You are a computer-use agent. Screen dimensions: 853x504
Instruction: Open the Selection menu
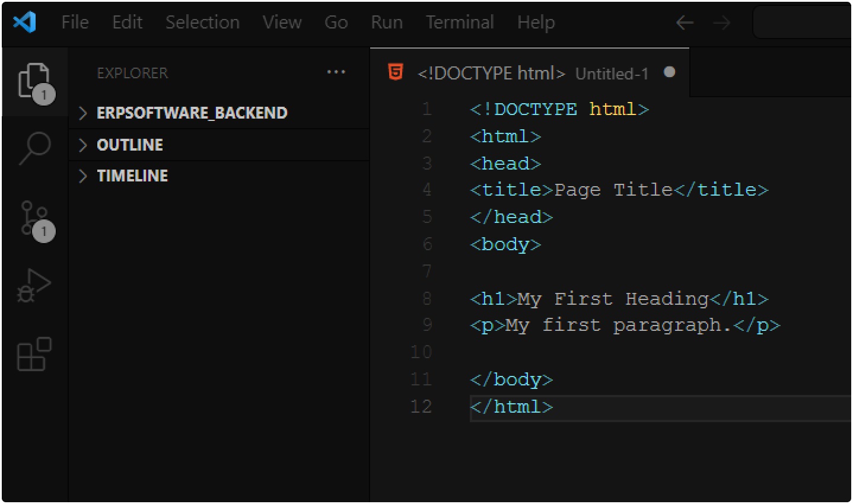click(202, 23)
